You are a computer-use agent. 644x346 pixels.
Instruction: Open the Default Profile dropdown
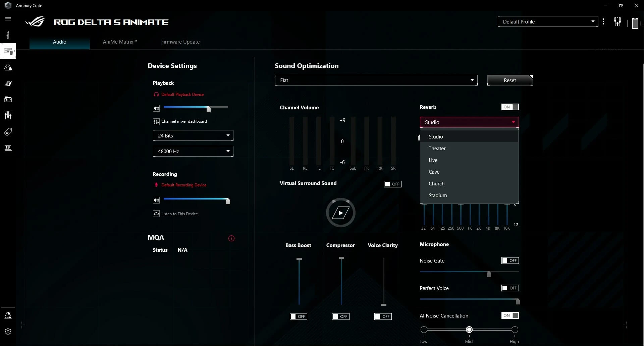tap(548, 21)
